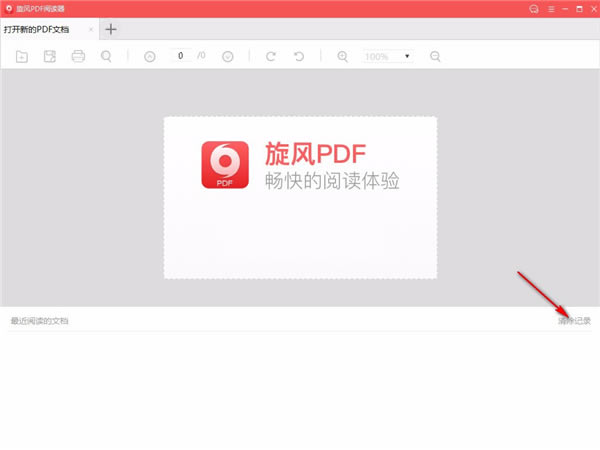Rotate the page counterclockwise
The image size is (600, 450).
[x=299, y=57]
